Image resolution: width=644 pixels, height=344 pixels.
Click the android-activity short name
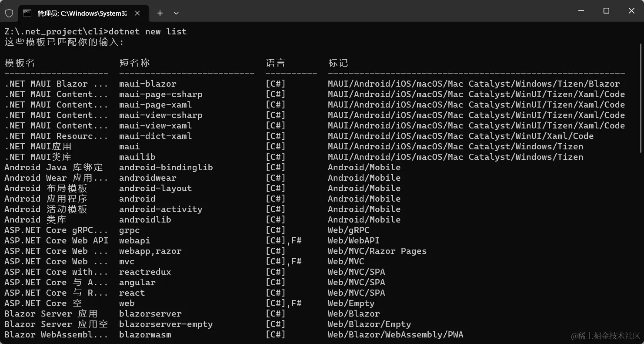161,209
